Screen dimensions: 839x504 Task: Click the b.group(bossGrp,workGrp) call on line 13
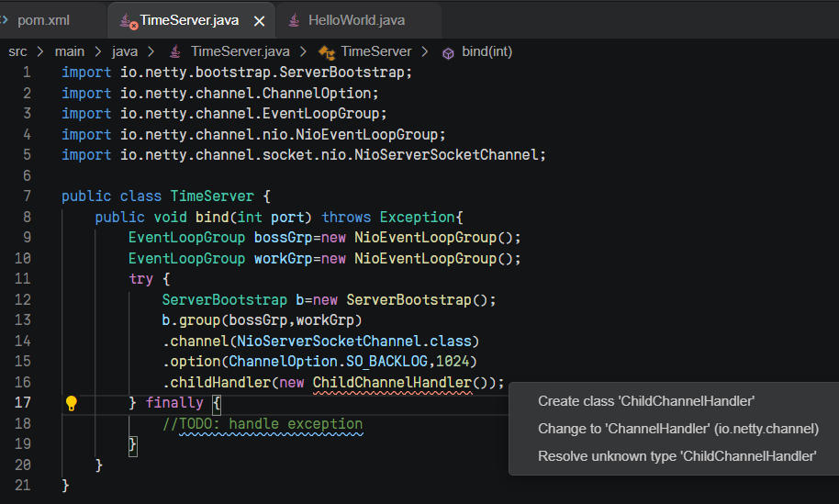(262, 320)
